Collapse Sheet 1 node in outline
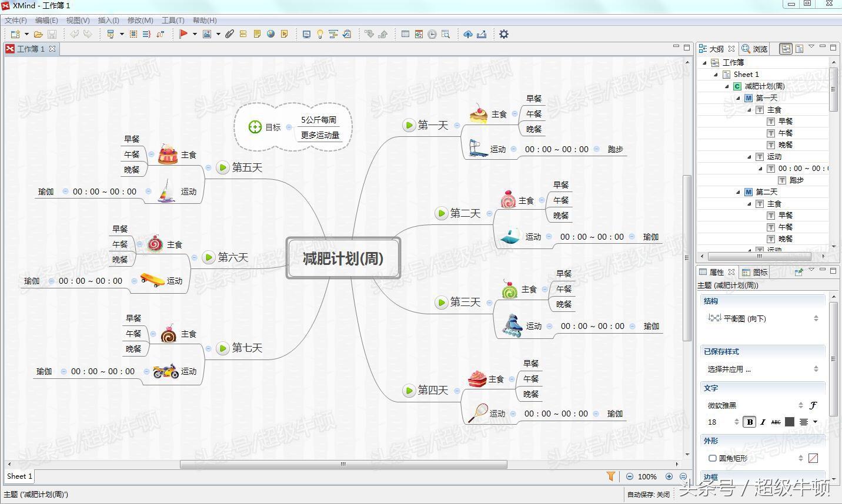The image size is (842, 504). [716, 75]
